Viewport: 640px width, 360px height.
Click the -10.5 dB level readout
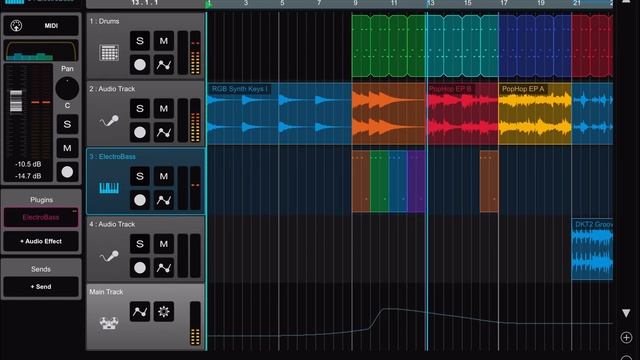click(28, 164)
